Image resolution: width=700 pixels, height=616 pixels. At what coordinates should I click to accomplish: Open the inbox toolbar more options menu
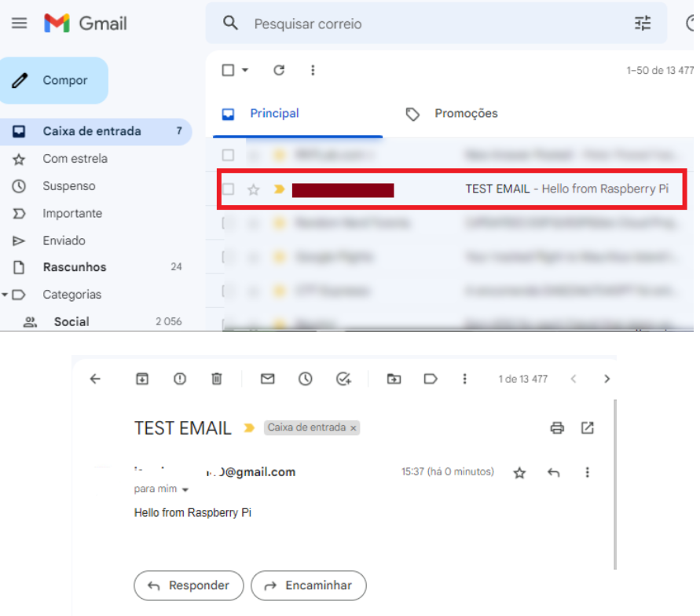click(x=313, y=70)
